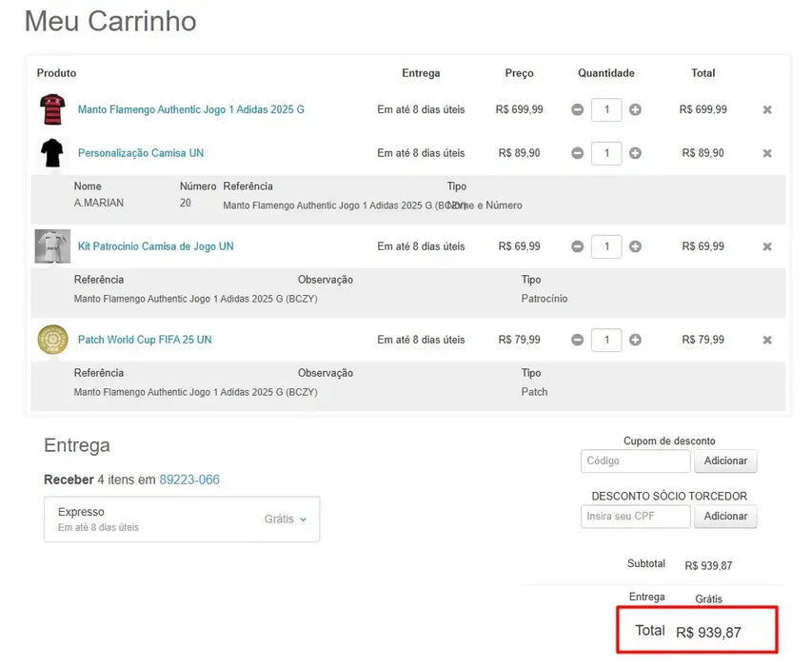This screenshot has height=666, width=812.
Task: Click the Flamengo jersey product thumbnail
Action: pyautogui.click(x=52, y=109)
